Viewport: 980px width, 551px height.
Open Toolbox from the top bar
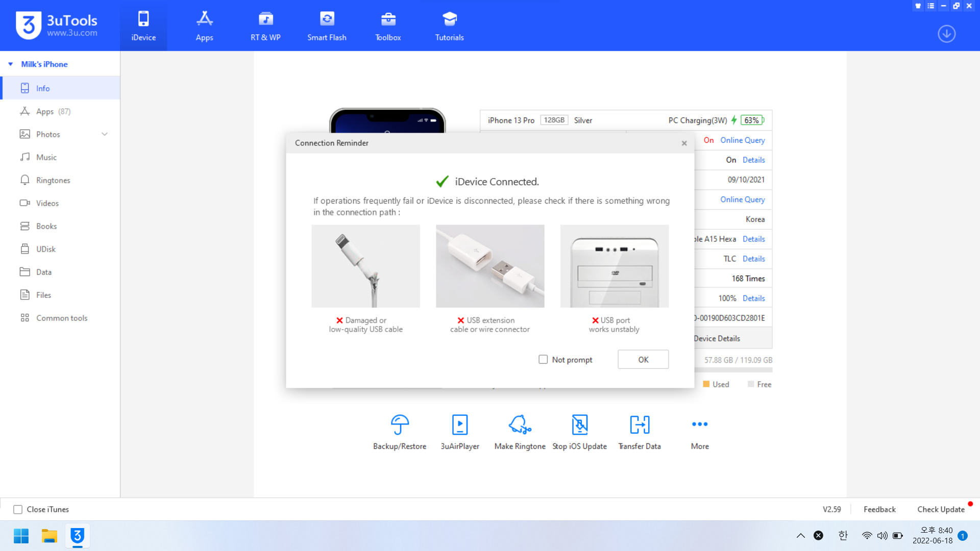click(388, 26)
